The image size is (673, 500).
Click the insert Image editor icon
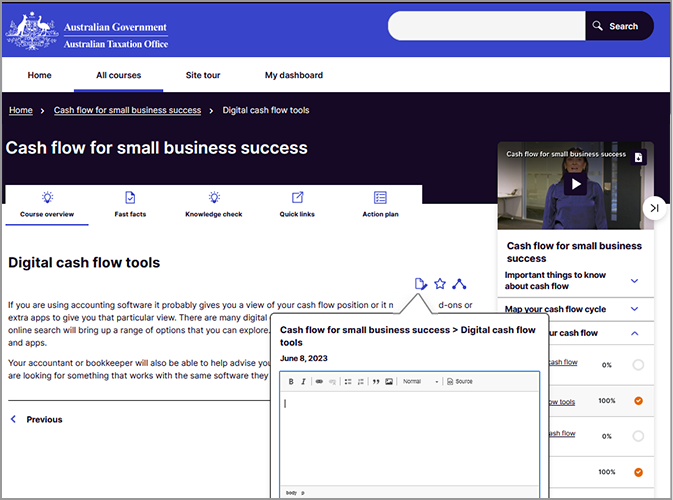[389, 382]
